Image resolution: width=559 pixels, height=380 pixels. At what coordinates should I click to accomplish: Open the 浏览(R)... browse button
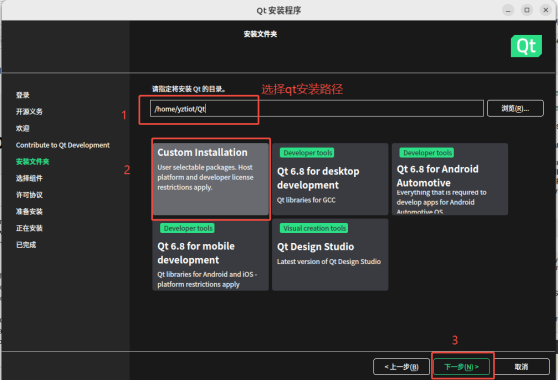pyautogui.click(x=515, y=108)
